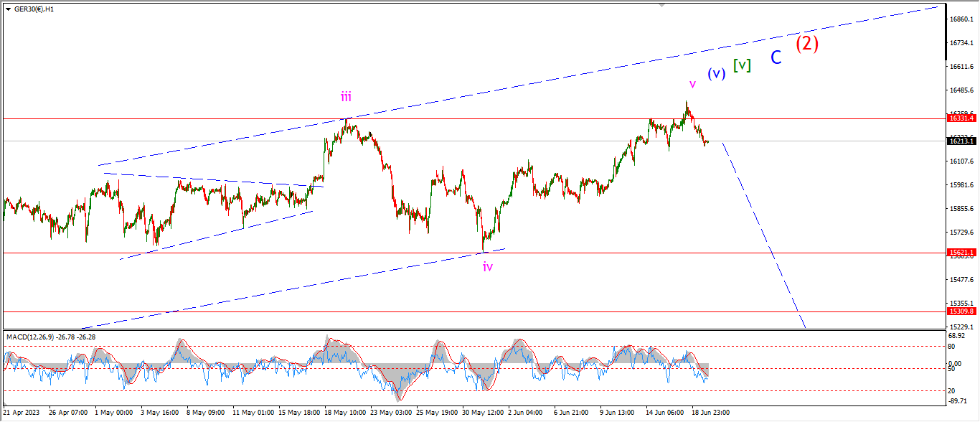Click the chart shift triangle marker at top

[x=662, y=4]
